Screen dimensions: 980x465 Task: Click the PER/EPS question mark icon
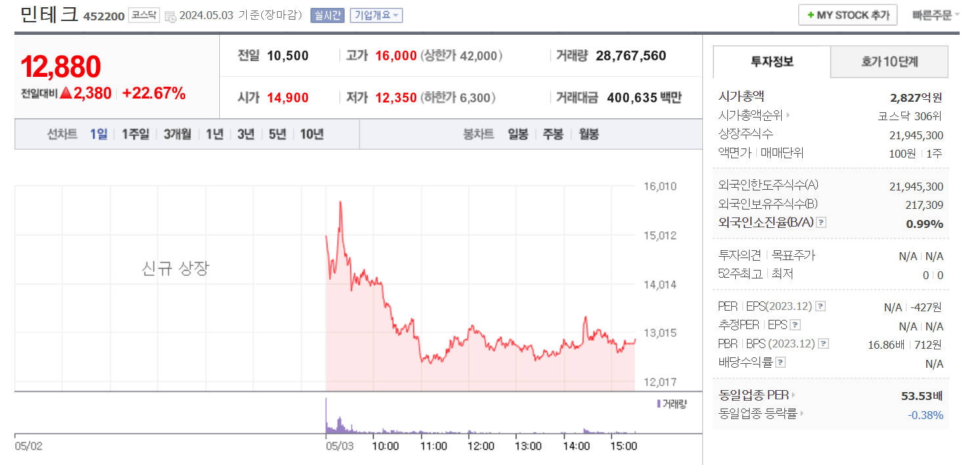click(820, 305)
